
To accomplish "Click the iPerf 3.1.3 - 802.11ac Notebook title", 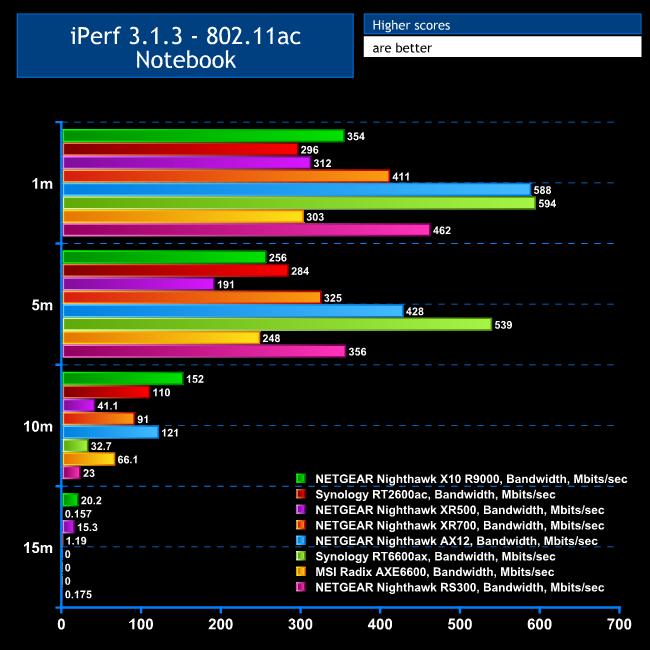I will click(185, 46).
